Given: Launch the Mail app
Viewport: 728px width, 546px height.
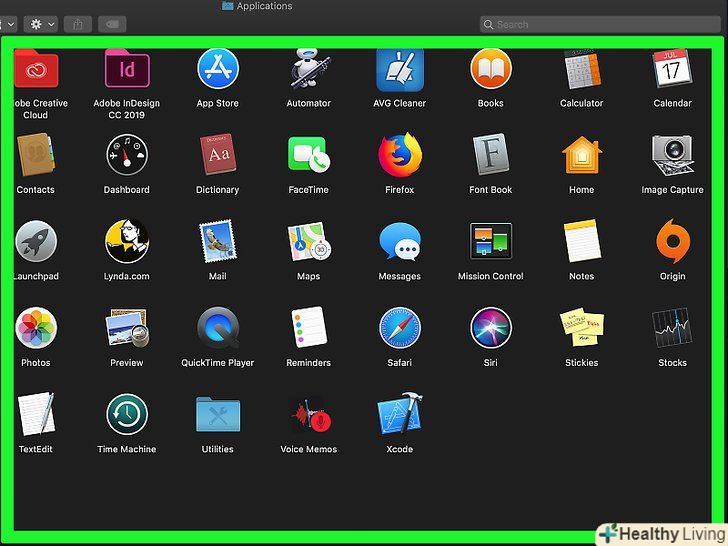Looking at the screenshot, I should click(x=218, y=241).
